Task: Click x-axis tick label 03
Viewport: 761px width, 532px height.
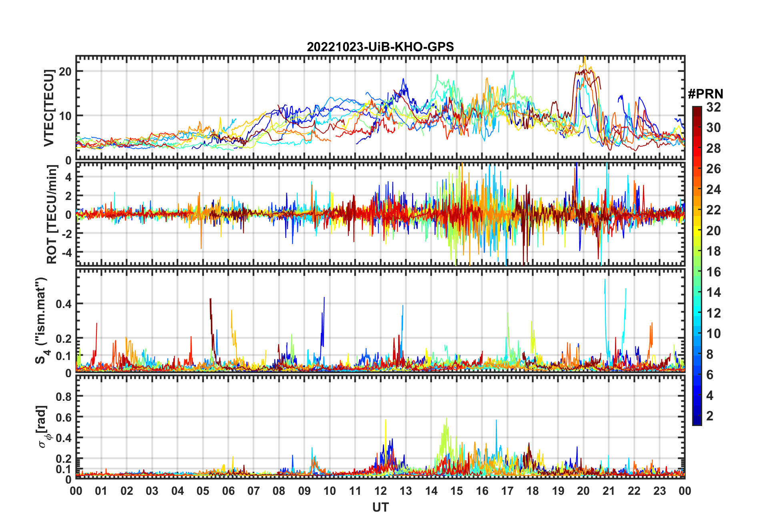Action: [x=152, y=491]
